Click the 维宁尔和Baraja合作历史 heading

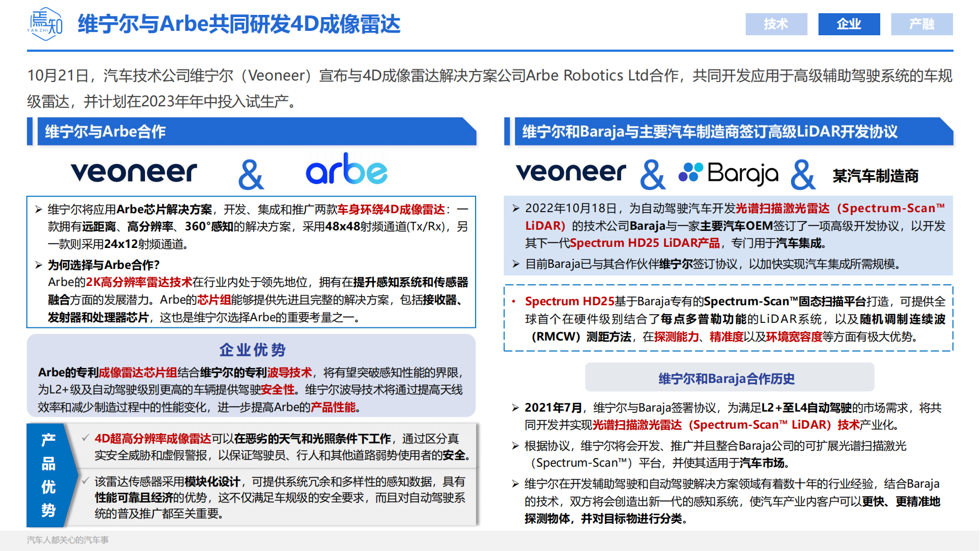(x=726, y=379)
